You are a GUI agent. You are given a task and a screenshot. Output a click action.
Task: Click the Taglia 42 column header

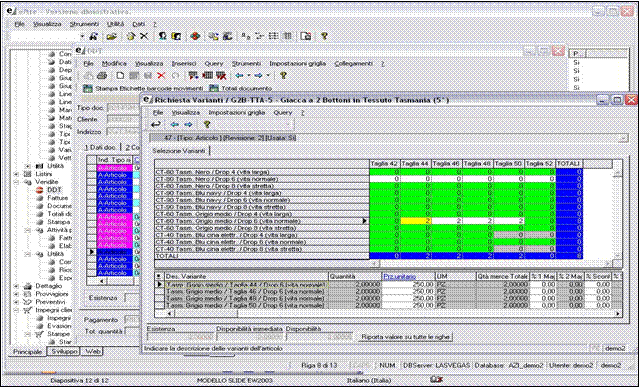(384, 163)
